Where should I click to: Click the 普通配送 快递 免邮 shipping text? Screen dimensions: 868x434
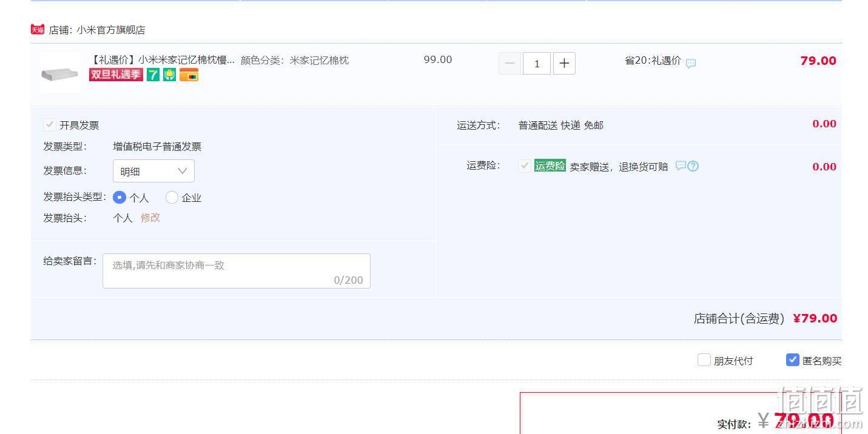561,125
